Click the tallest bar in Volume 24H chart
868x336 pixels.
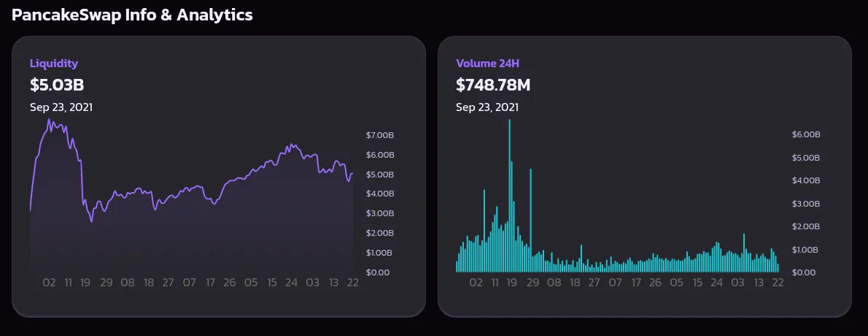click(509, 196)
